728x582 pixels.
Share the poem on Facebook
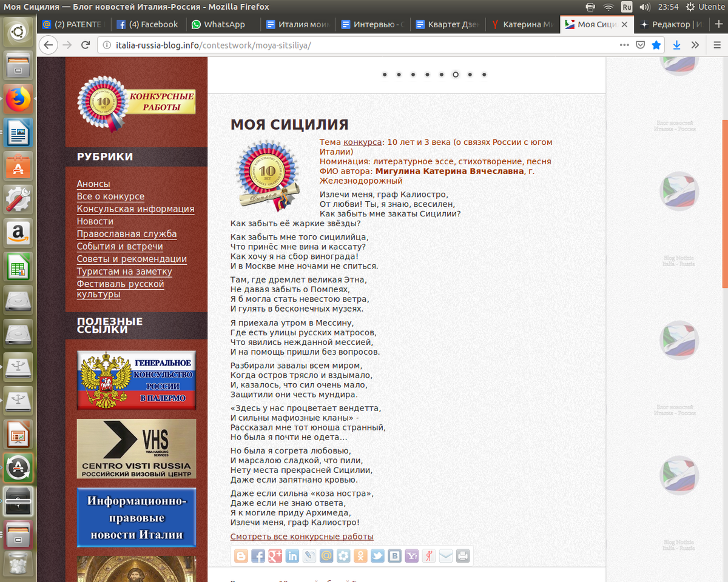[258, 556]
